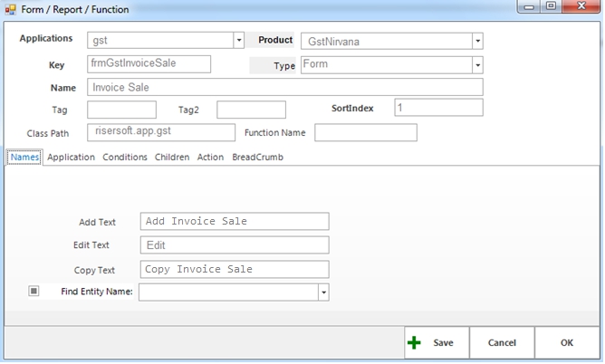Switch to the Application tab
The image size is (605, 364).
point(71,158)
